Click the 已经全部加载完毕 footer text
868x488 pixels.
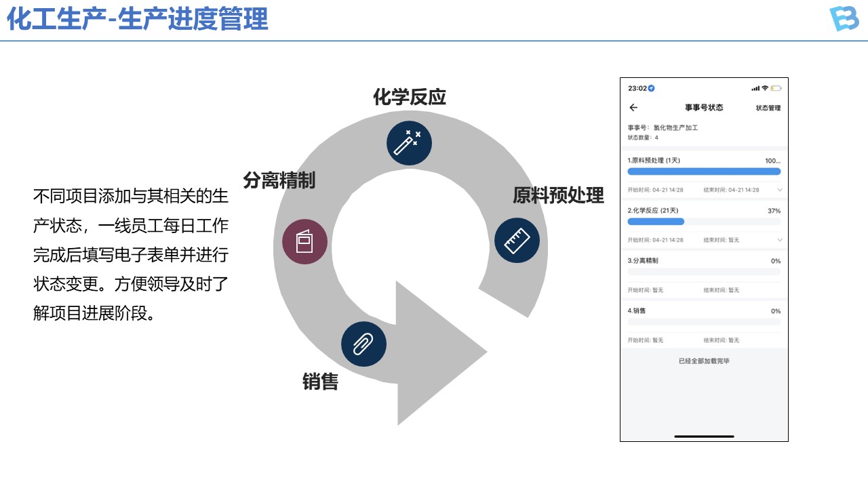click(704, 361)
